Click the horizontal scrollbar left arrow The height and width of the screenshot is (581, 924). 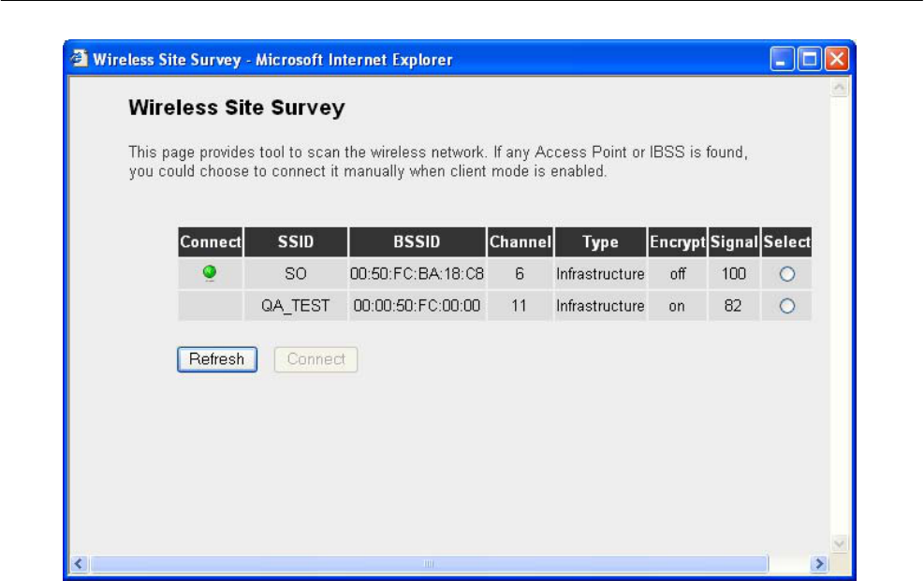(79, 564)
